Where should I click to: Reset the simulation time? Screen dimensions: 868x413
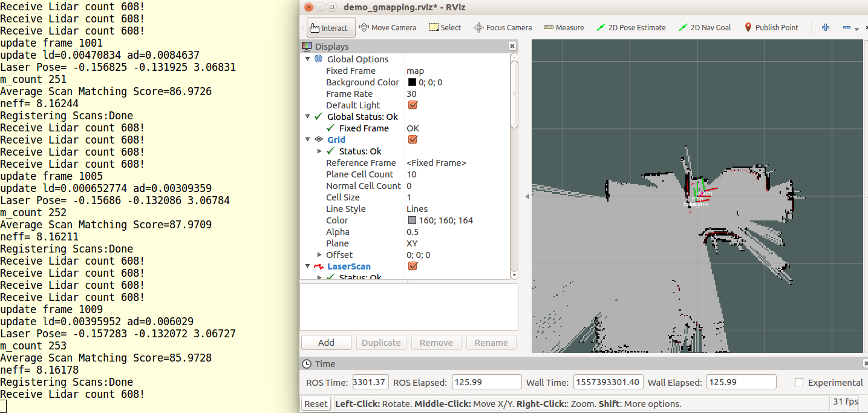(315, 403)
